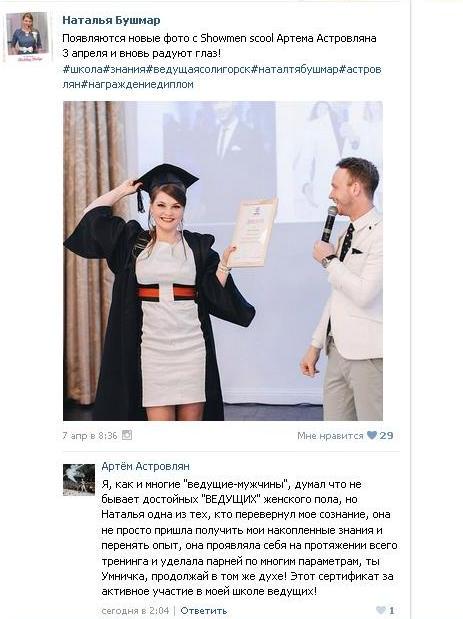Like the post using the heart icon
This screenshot has height=619, width=463.
tap(371, 435)
